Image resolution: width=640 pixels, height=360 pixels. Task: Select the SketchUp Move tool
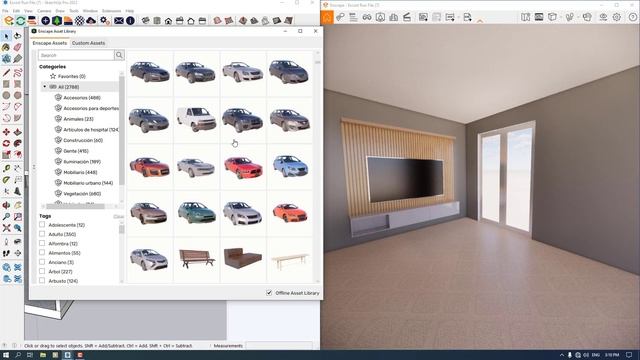click(x=6, y=132)
